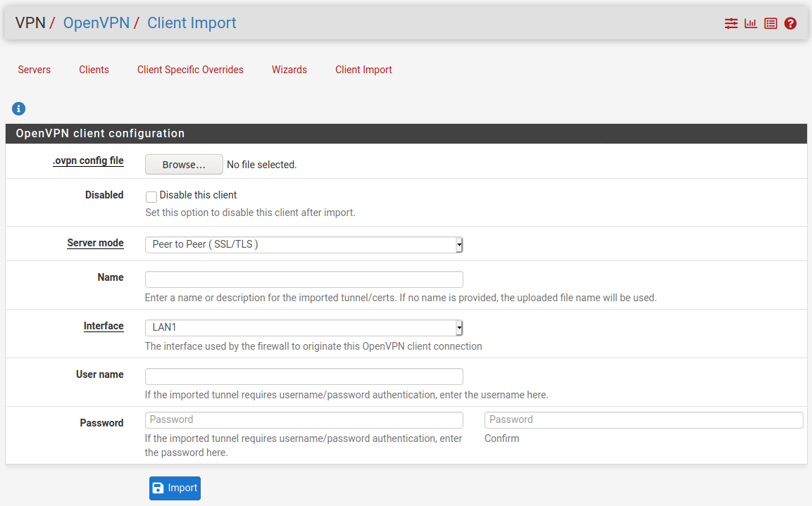Viewport: 812px width, 506px height.
Task: Open the related log entries icon
Action: (770, 23)
